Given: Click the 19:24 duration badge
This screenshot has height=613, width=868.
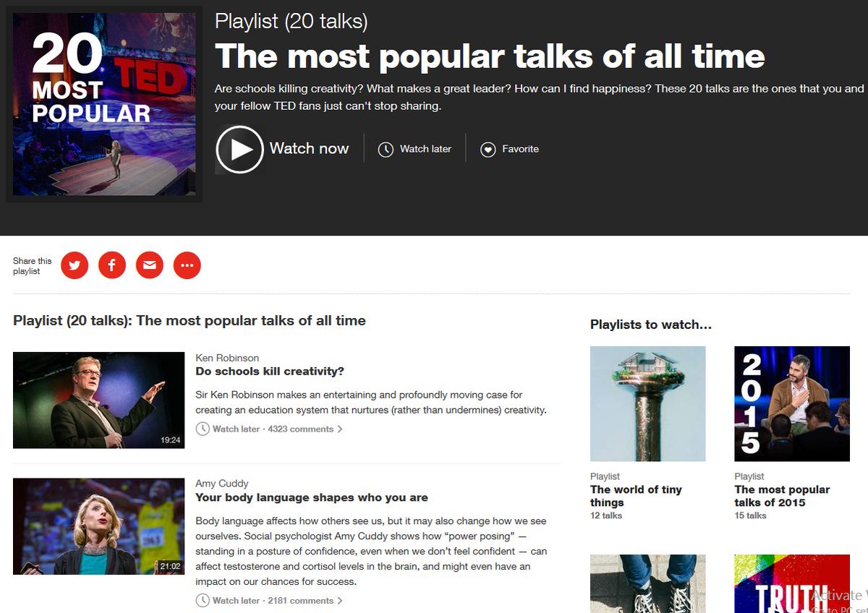Looking at the screenshot, I should (x=171, y=440).
